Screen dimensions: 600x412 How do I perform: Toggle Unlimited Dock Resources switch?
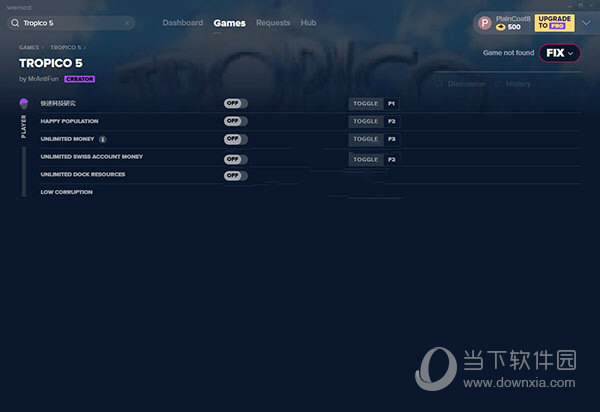click(x=236, y=176)
